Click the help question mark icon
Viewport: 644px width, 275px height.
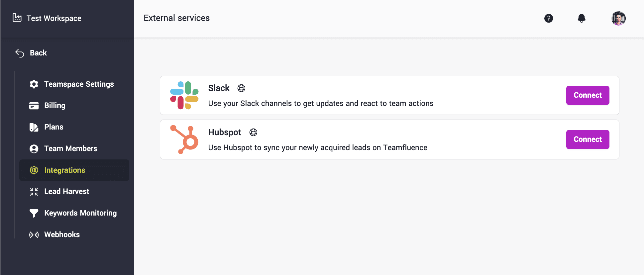point(549,18)
